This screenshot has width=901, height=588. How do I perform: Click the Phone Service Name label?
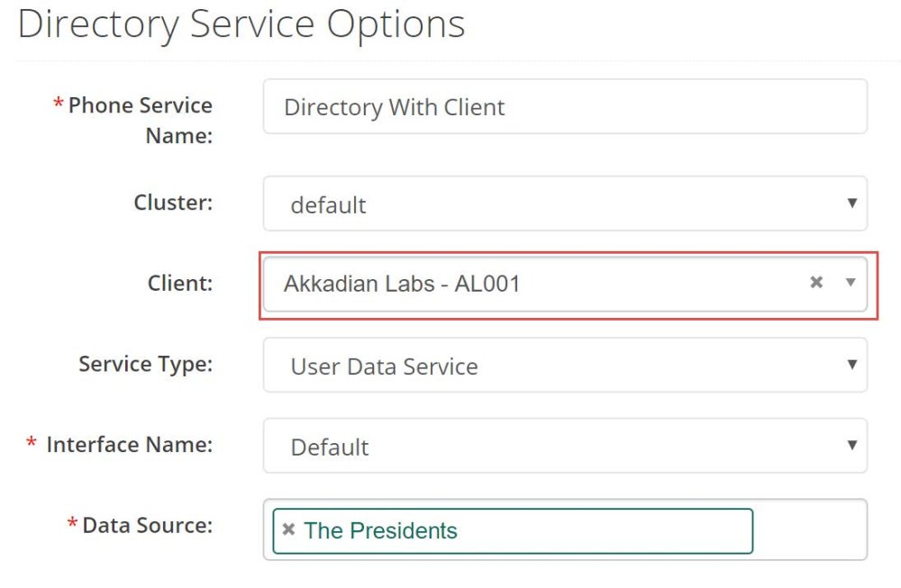coord(140,120)
